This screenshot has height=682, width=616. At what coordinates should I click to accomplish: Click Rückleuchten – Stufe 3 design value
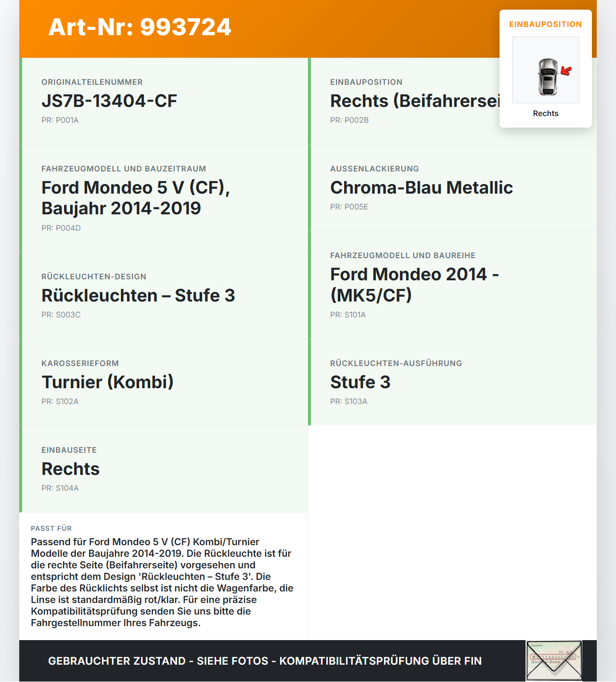pyautogui.click(x=138, y=295)
